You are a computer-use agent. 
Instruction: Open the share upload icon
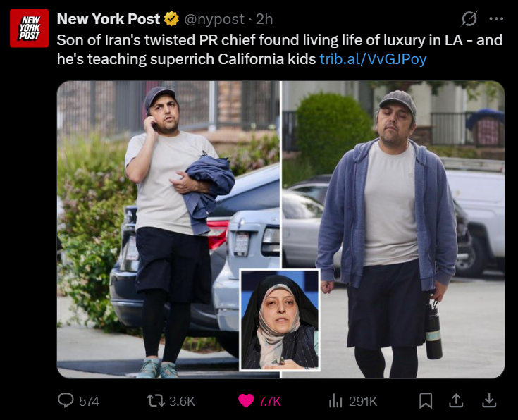point(456,400)
